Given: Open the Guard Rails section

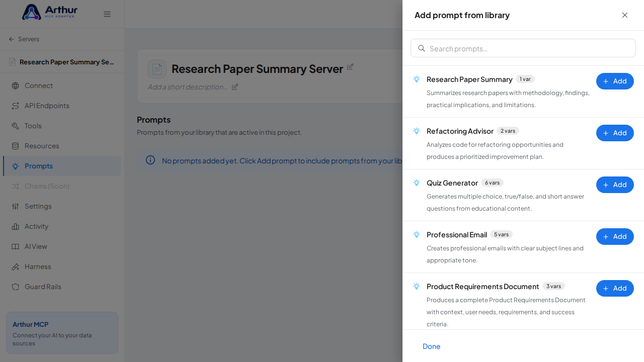Looking at the screenshot, I should pyautogui.click(x=62, y=287).
